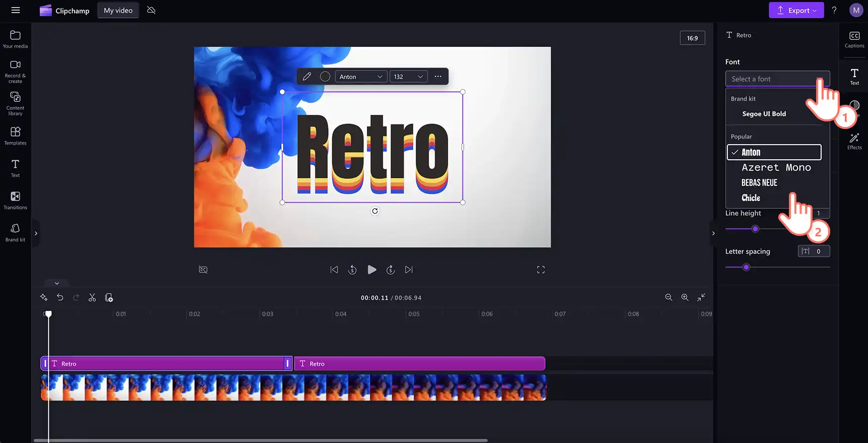
Task: Open the Select a font dropdown
Action: 777,79
